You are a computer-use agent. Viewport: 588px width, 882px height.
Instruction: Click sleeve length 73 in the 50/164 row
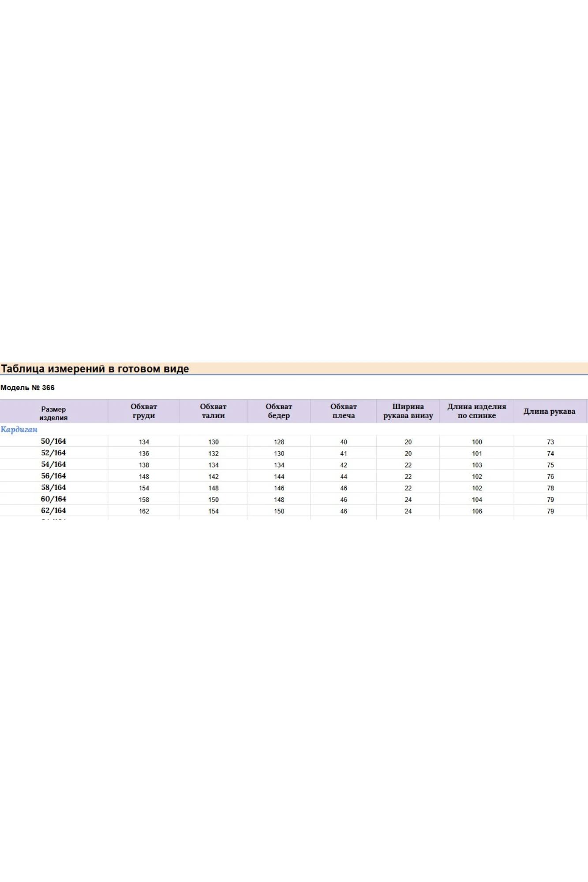pyautogui.click(x=551, y=442)
